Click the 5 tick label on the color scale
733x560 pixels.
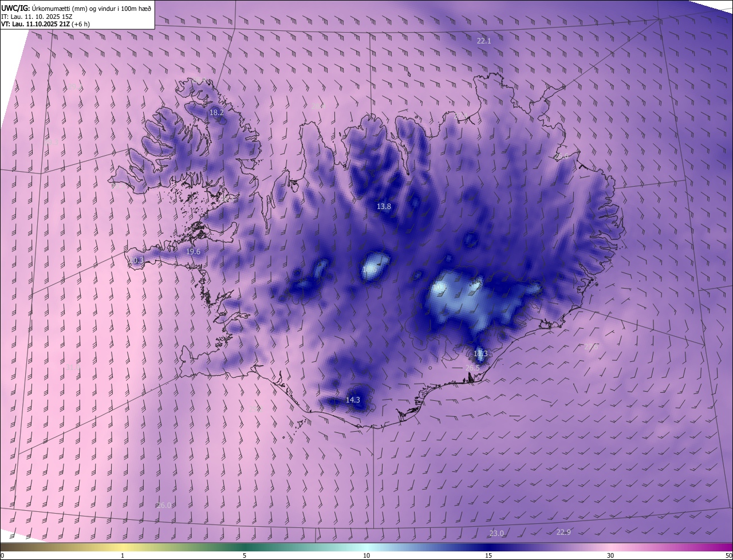(245, 556)
